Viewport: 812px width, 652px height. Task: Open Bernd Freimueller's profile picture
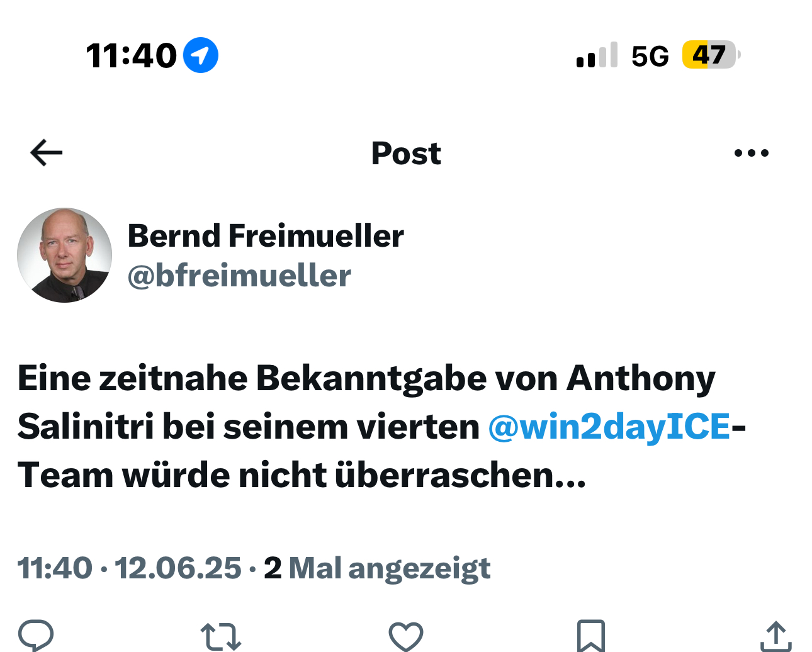pos(65,256)
